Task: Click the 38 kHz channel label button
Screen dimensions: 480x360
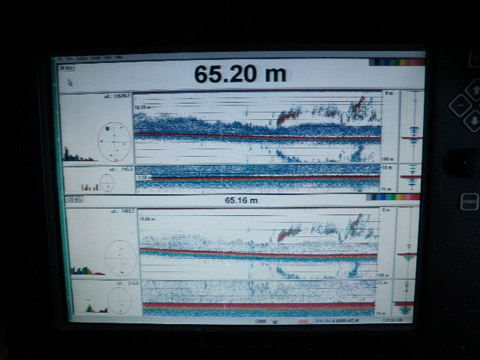Action: point(67,68)
